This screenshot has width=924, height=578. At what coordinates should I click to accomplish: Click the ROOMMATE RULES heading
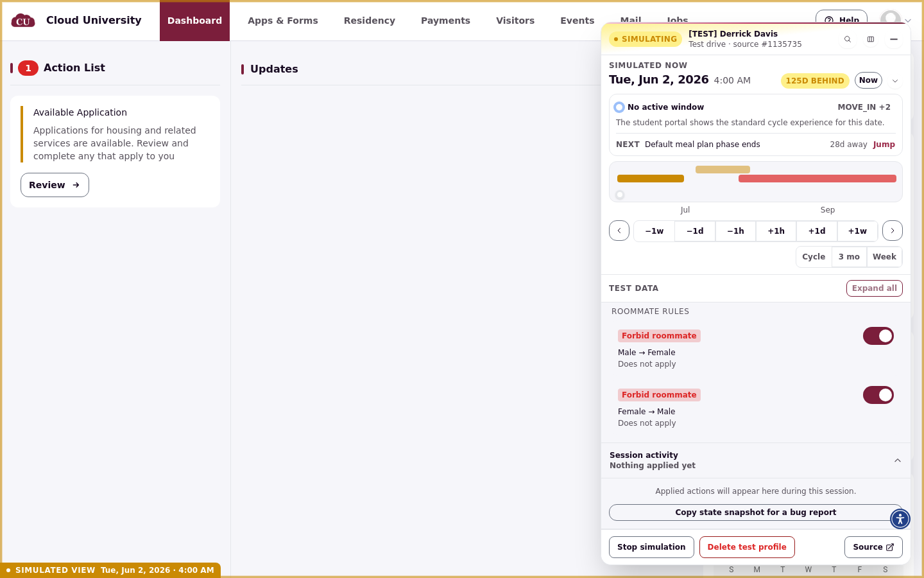tap(650, 311)
